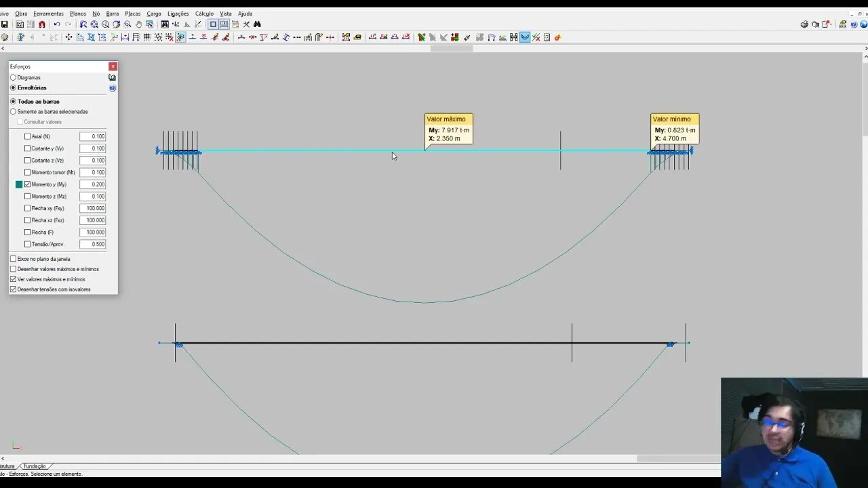Close the Esforços panel

113,66
